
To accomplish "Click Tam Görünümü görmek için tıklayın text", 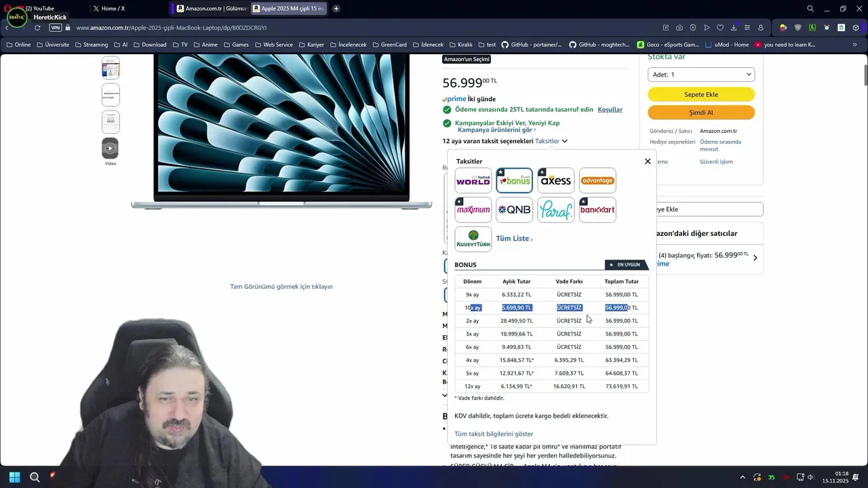I will click(x=281, y=287).
